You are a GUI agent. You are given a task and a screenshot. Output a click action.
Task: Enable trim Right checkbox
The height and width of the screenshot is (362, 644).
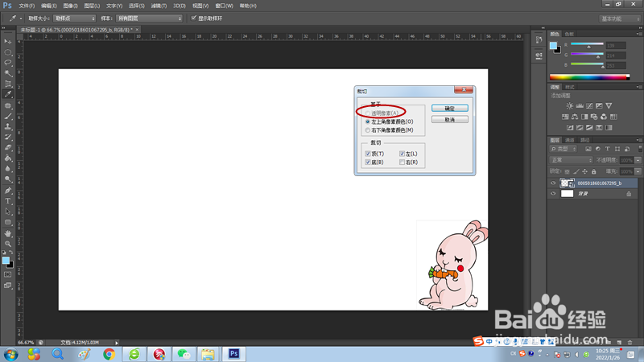(402, 162)
